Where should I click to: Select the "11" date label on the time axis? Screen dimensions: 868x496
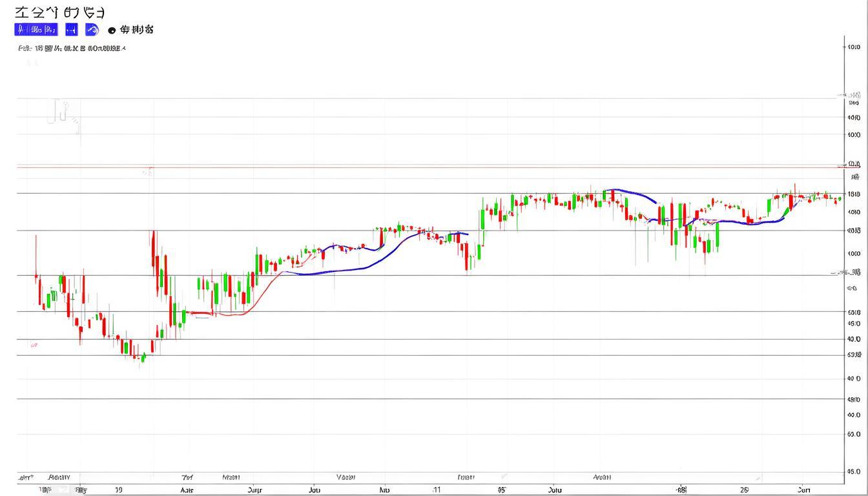(x=437, y=490)
